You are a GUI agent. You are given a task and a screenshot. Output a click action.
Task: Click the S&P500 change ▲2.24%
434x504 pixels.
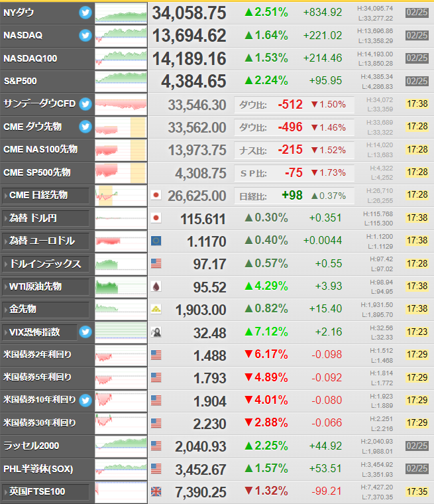(266, 80)
